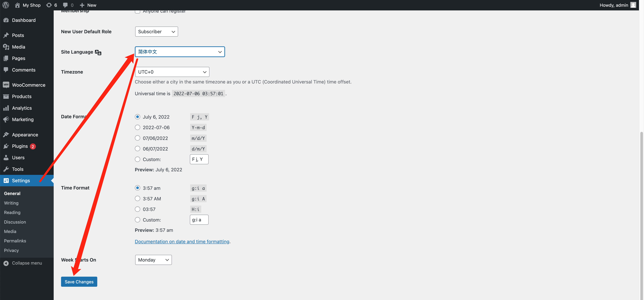Open the Week Starts On dropdown
The height and width of the screenshot is (300, 644).
153,260
